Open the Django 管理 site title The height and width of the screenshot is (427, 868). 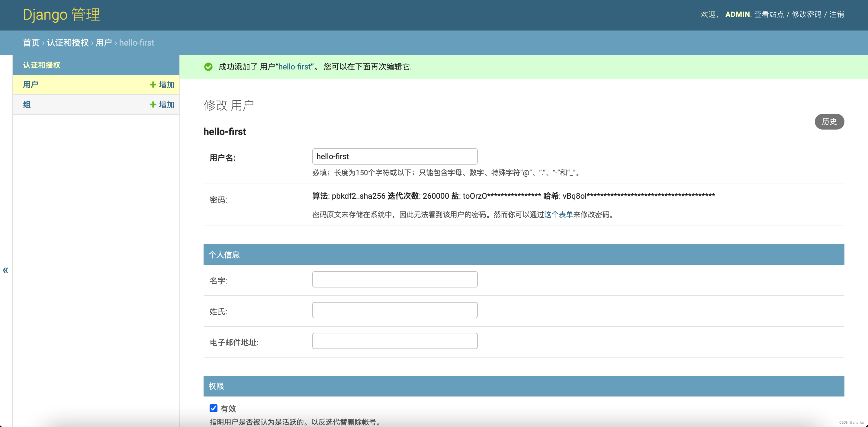[61, 15]
